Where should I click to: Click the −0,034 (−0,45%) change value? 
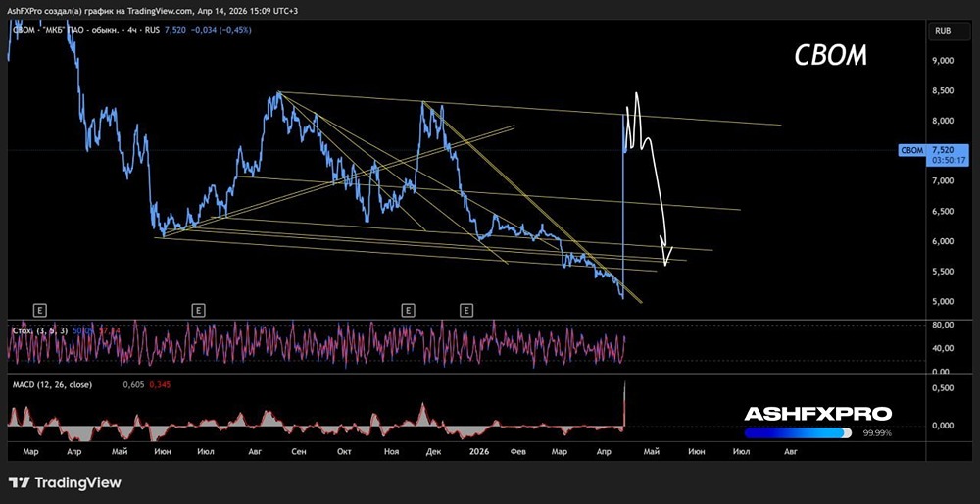[220, 30]
